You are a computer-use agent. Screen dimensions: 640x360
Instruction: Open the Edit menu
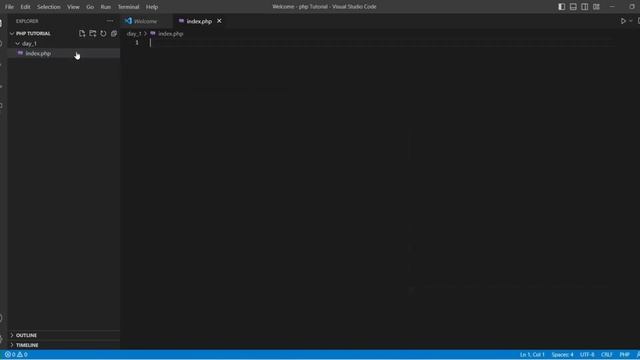click(25, 7)
